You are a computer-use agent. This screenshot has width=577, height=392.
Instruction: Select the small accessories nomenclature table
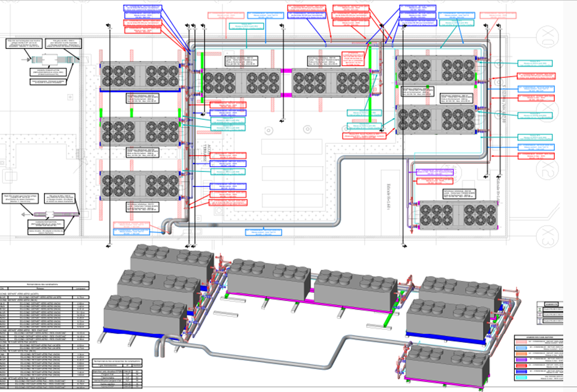[x=118, y=373]
